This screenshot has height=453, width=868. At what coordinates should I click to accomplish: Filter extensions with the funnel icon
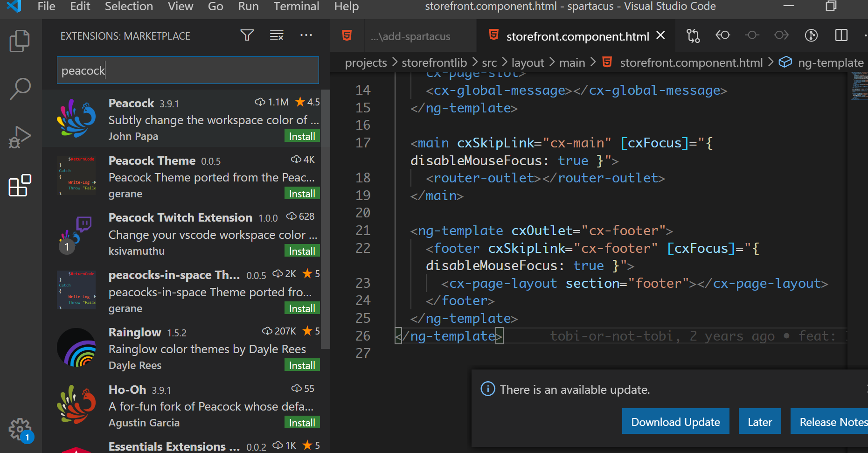point(247,35)
